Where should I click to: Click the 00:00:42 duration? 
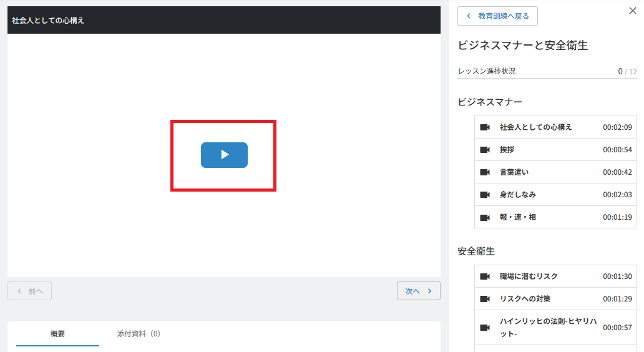617,172
